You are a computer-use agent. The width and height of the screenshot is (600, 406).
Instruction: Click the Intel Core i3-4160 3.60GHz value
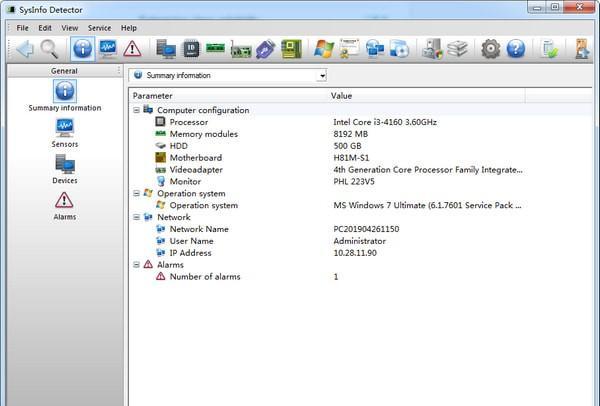tap(385, 122)
